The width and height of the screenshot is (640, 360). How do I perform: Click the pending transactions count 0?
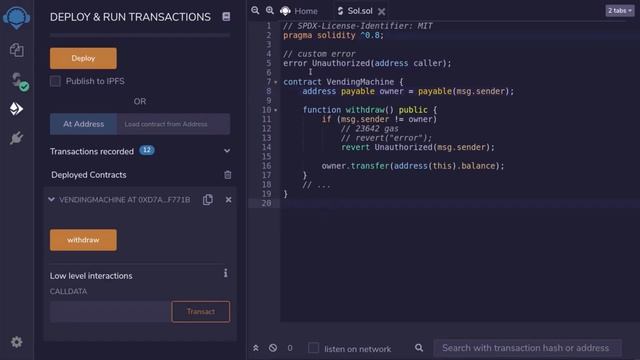click(290, 348)
